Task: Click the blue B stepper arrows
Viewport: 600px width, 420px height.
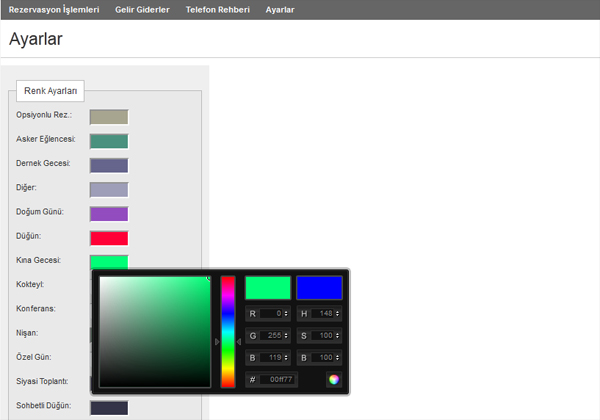Action: pos(286,358)
